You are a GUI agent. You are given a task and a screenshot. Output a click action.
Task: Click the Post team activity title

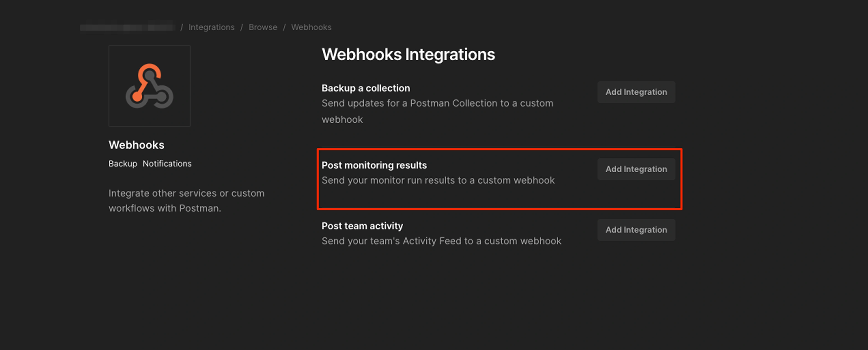[x=362, y=226]
